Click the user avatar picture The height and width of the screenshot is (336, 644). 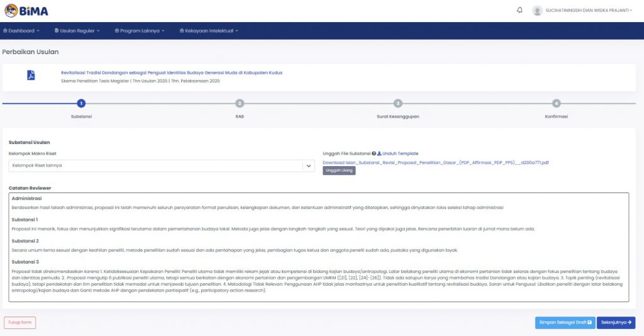(x=537, y=11)
